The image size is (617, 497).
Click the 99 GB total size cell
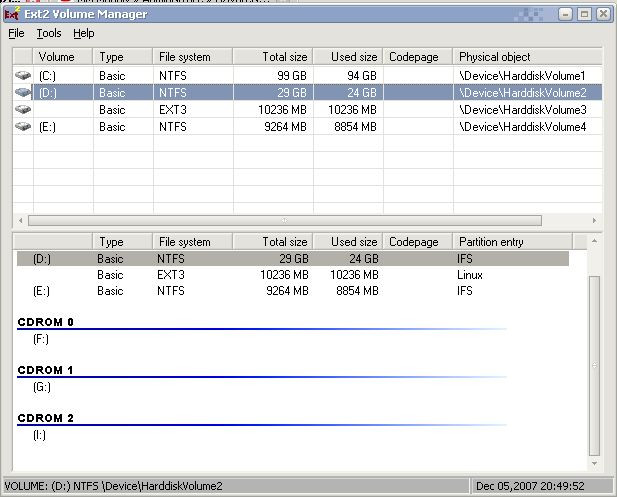[x=292, y=76]
